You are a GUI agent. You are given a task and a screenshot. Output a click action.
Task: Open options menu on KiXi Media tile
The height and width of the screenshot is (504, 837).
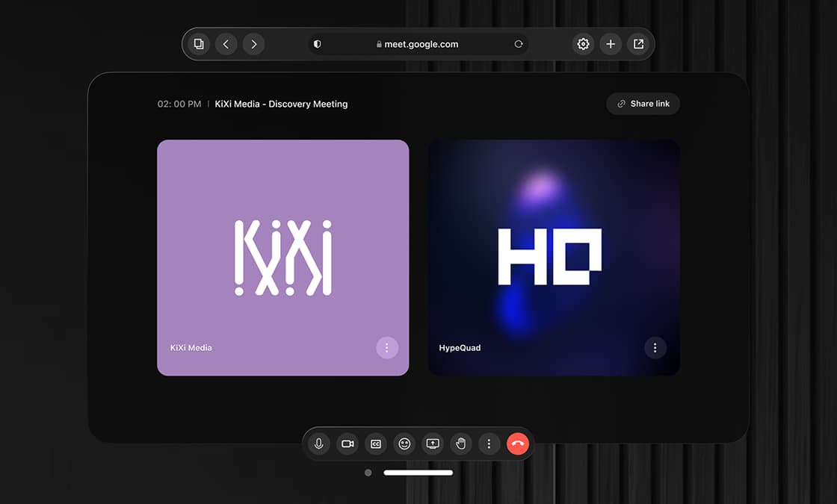(x=386, y=348)
